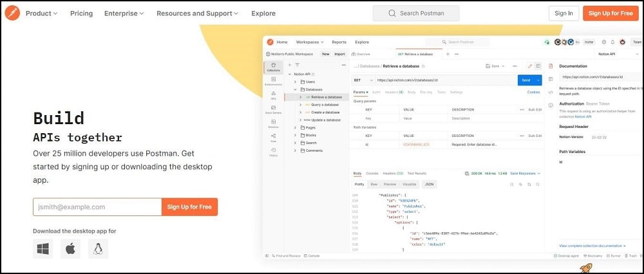
Task: Open the GET method dropdown
Action: (x=363, y=80)
